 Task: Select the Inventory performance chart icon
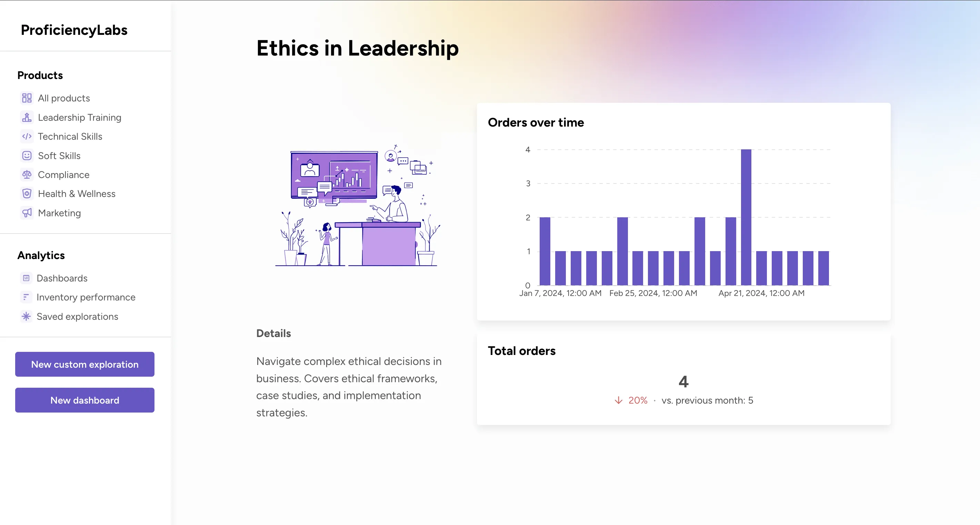(x=26, y=297)
